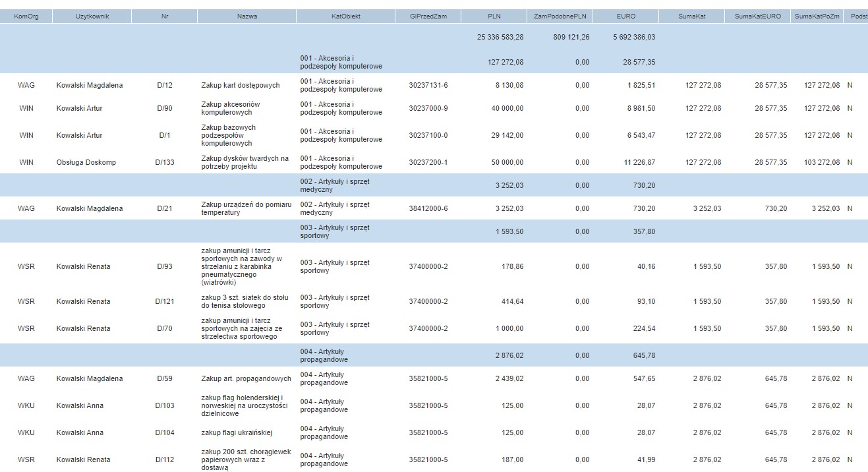Select total EURO value 5 692 386,03
Viewport: 868px width, 472px height.
633,38
